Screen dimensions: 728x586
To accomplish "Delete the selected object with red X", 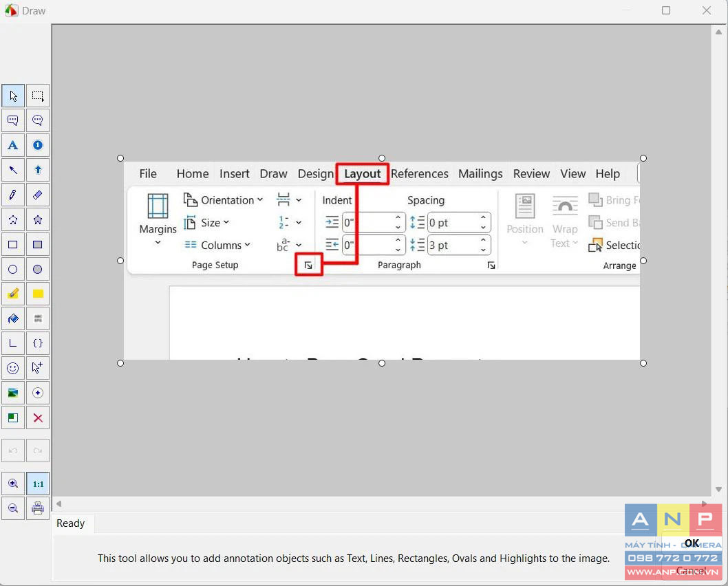I will click(x=38, y=417).
